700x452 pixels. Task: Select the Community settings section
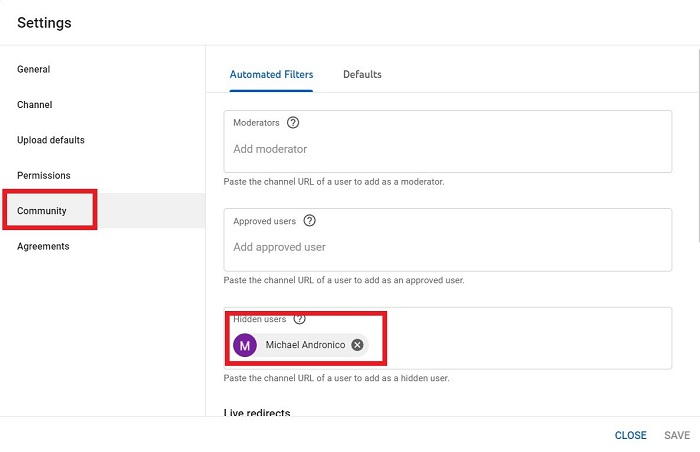(42, 211)
